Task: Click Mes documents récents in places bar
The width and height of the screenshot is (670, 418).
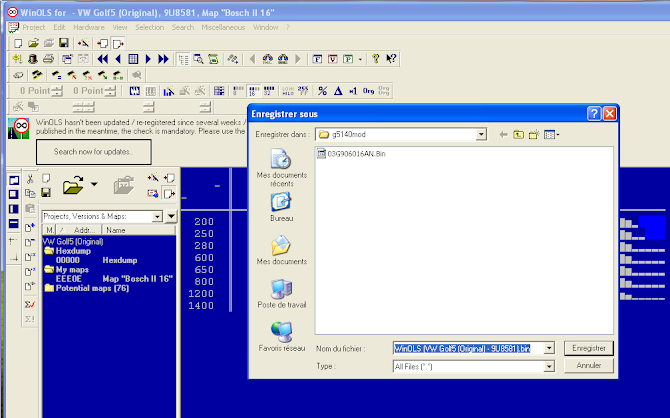Action: (282, 168)
